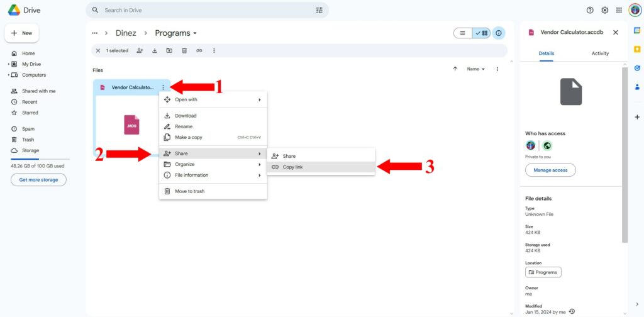Click the Google Drive logo
644x317 pixels.
tap(14, 10)
